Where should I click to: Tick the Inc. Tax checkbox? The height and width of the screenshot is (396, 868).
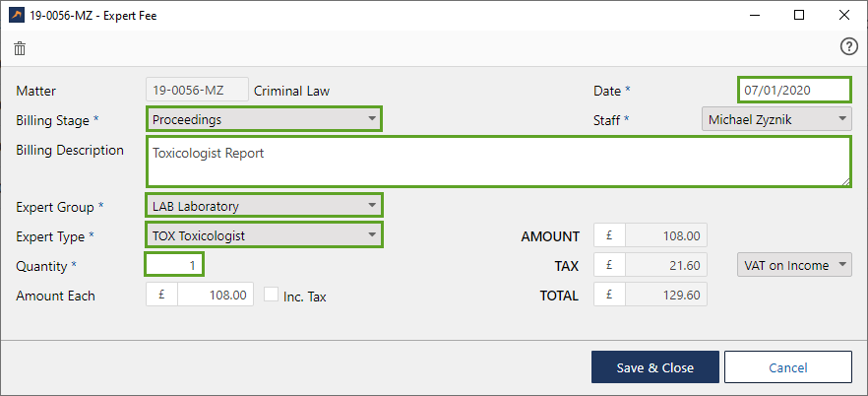pyautogui.click(x=271, y=295)
